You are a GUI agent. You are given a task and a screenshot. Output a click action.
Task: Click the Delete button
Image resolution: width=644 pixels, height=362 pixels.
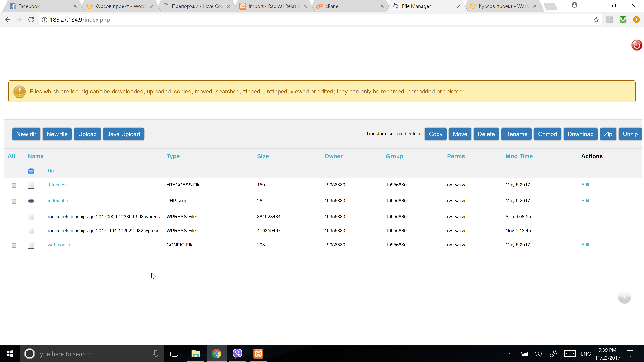(x=486, y=134)
